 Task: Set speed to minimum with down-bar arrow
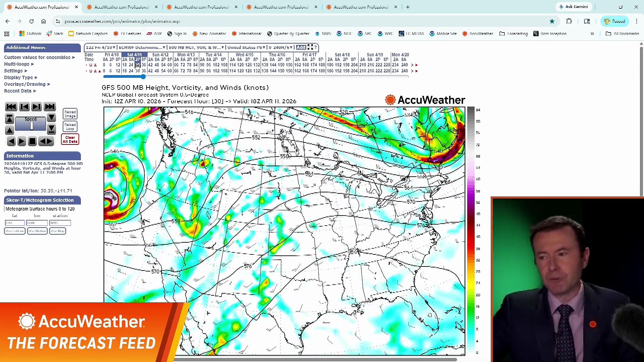pos(51,129)
